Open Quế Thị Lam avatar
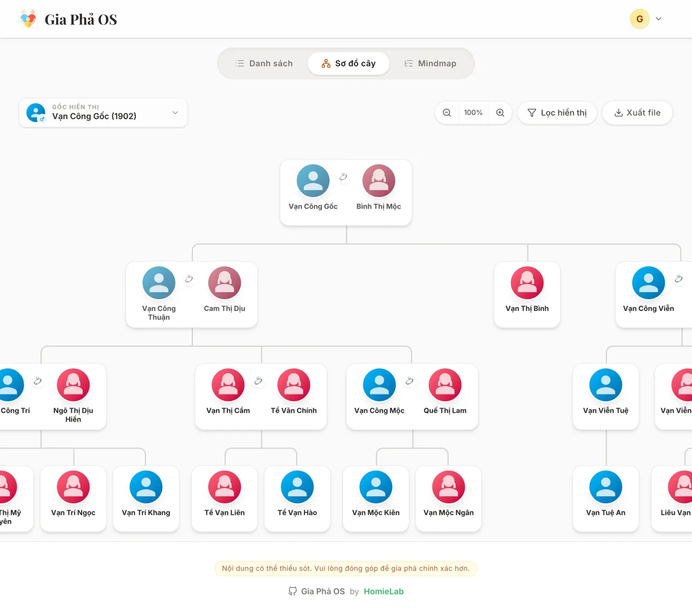The height and width of the screenshot is (616, 692). [x=445, y=385]
